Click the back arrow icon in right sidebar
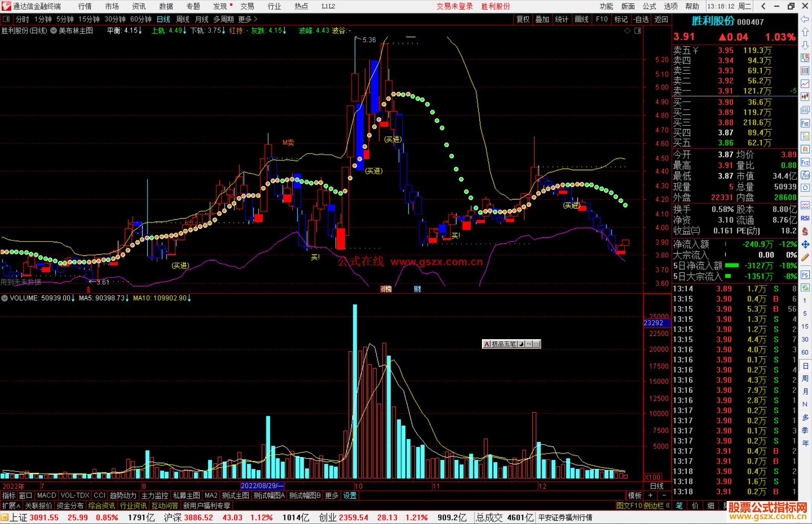This screenshot has height=524, width=812. (805, 19)
